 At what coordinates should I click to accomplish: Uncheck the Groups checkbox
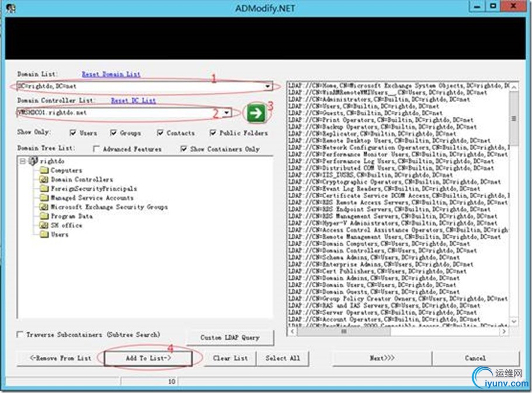[114, 133]
